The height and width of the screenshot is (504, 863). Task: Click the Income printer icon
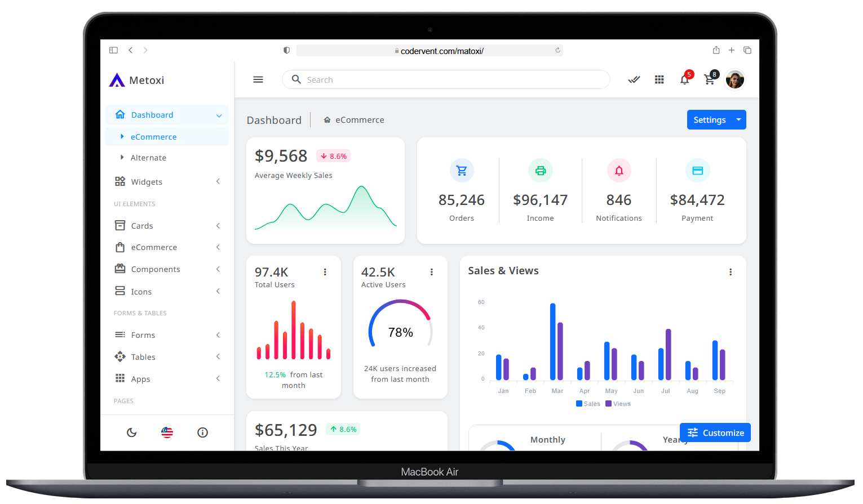coord(540,171)
